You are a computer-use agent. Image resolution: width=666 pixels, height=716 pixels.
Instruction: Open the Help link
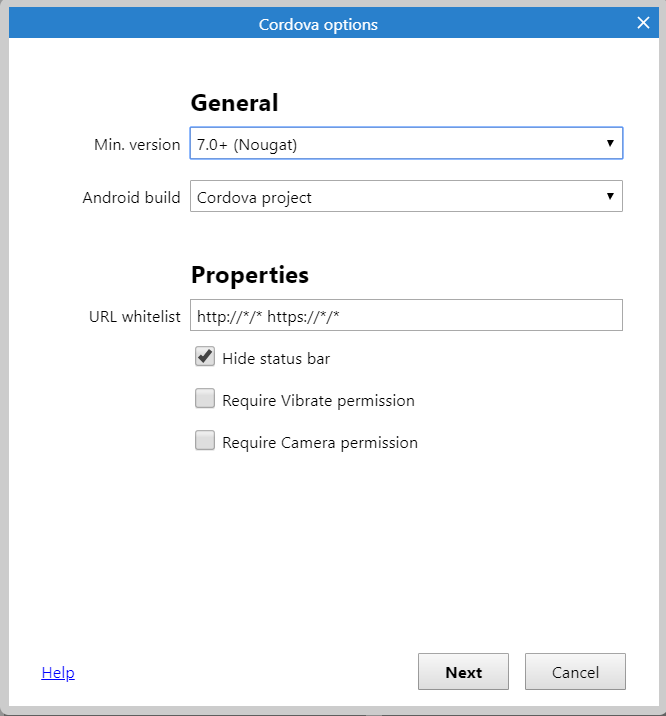pos(58,673)
